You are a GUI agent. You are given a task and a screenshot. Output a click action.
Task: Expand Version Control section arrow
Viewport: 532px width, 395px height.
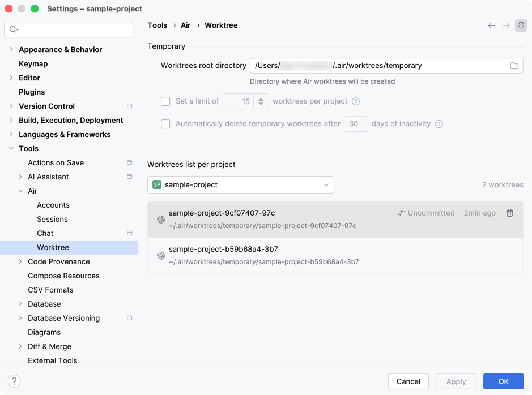[11, 106]
